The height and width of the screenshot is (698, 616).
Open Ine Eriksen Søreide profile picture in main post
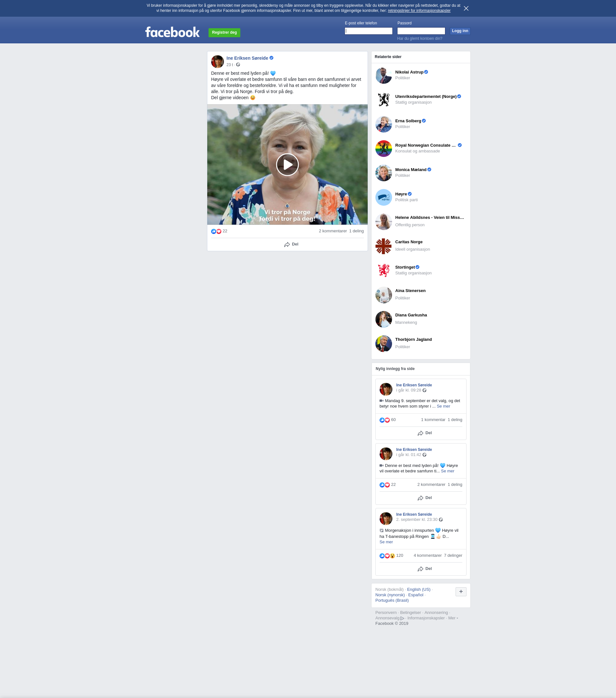pyautogui.click(x=218, y=62)
